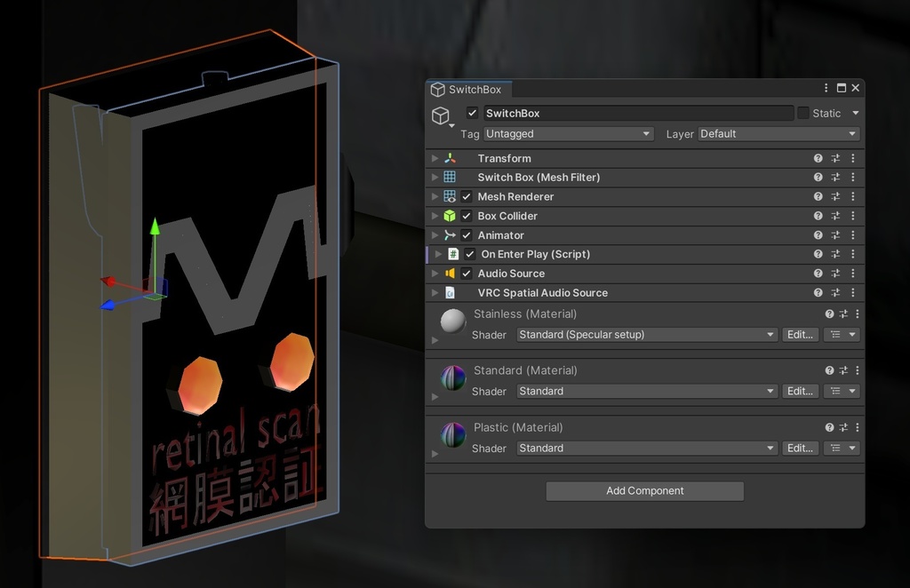Click the Stainless material sphere preview

coord(452,321)
